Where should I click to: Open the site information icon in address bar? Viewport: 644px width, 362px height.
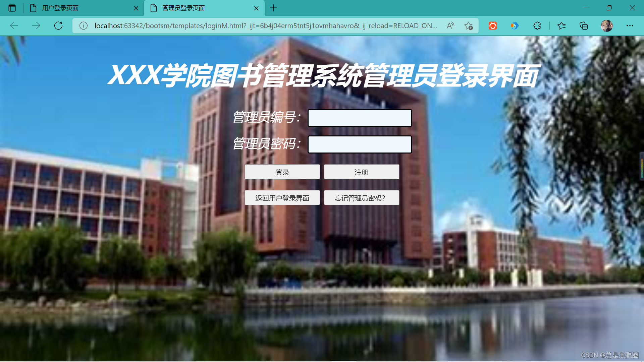(x=84, y=26)
